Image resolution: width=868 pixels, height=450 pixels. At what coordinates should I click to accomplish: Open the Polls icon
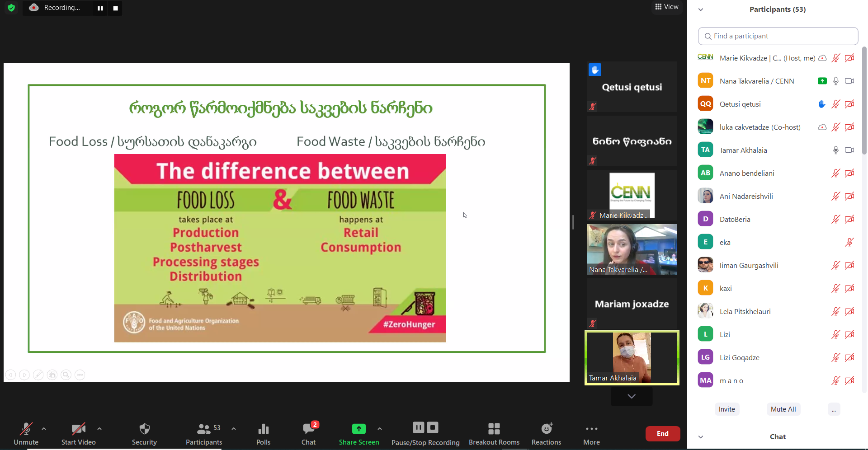263,429
